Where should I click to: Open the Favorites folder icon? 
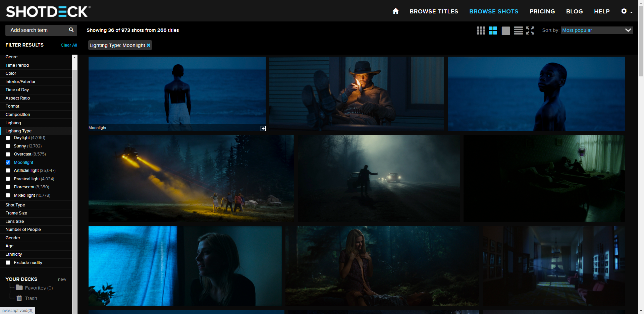pos(19,288)
